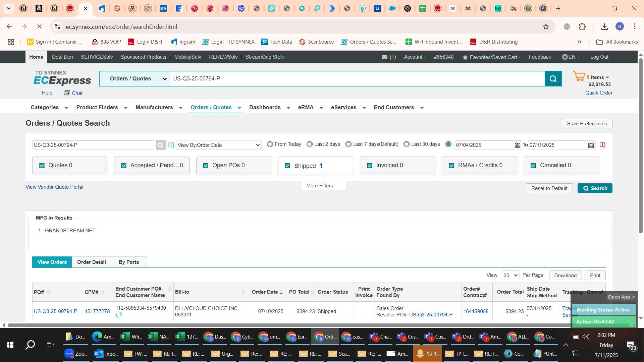The image size is (644, 362).
Task: Select the Last 30 days radio button
Action: (x=407, y=144)
